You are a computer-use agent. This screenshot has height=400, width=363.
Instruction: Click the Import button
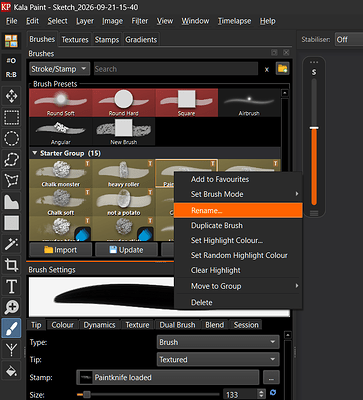(x=60, y=250)
